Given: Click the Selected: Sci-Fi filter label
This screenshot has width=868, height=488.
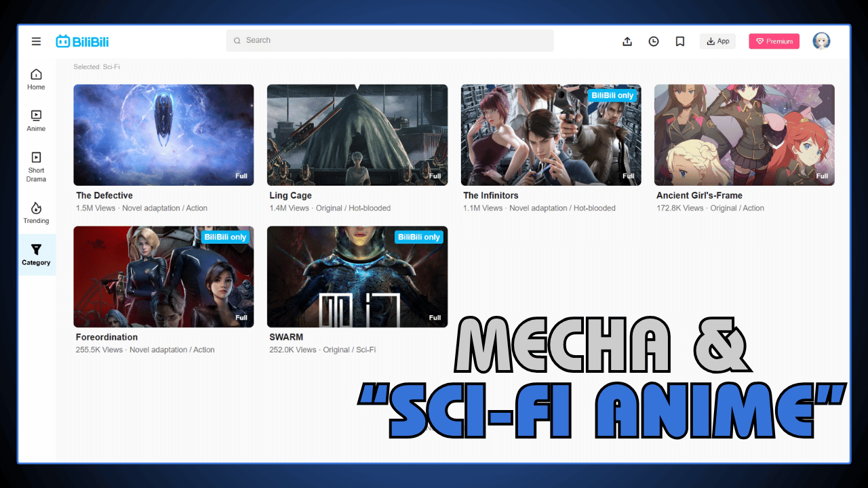Looking at the screenshot, I should click(x=96, y=66).
